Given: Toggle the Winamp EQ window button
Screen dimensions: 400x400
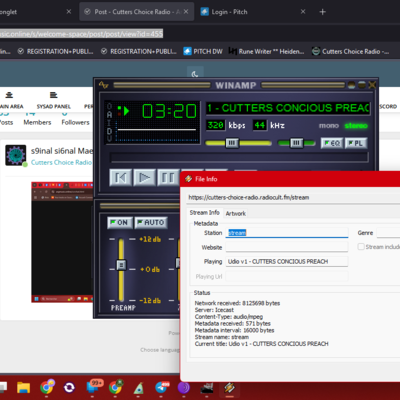Looking at the screenshot, I should point(332,143).
